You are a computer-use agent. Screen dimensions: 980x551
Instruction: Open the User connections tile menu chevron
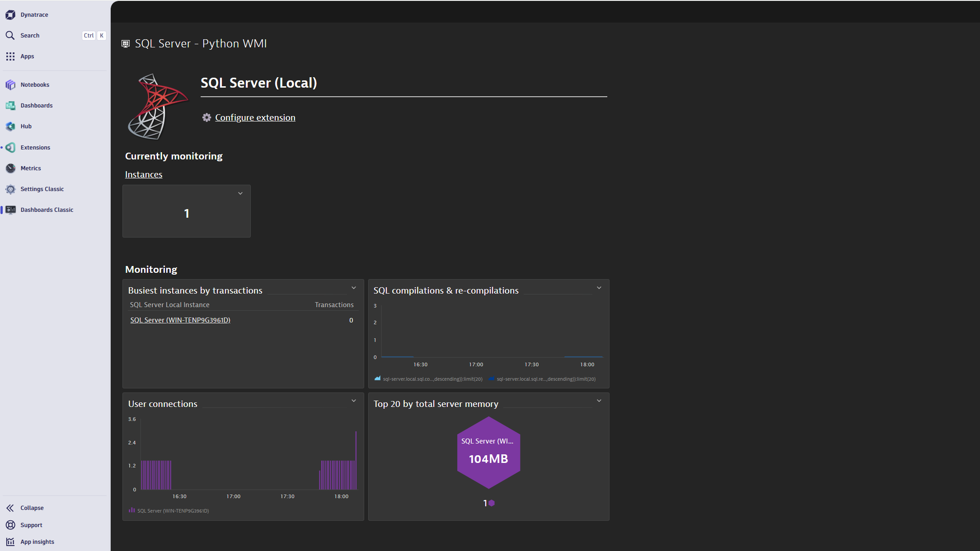click(354, 401)
